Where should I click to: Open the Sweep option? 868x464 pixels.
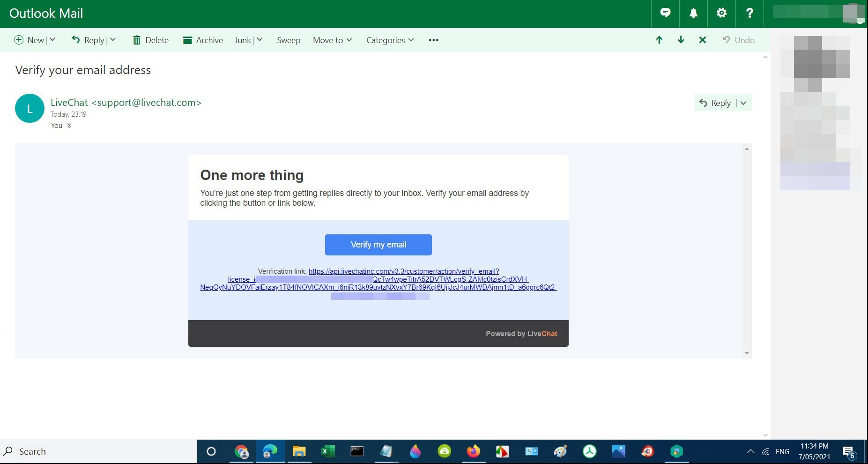pos(289,40)
